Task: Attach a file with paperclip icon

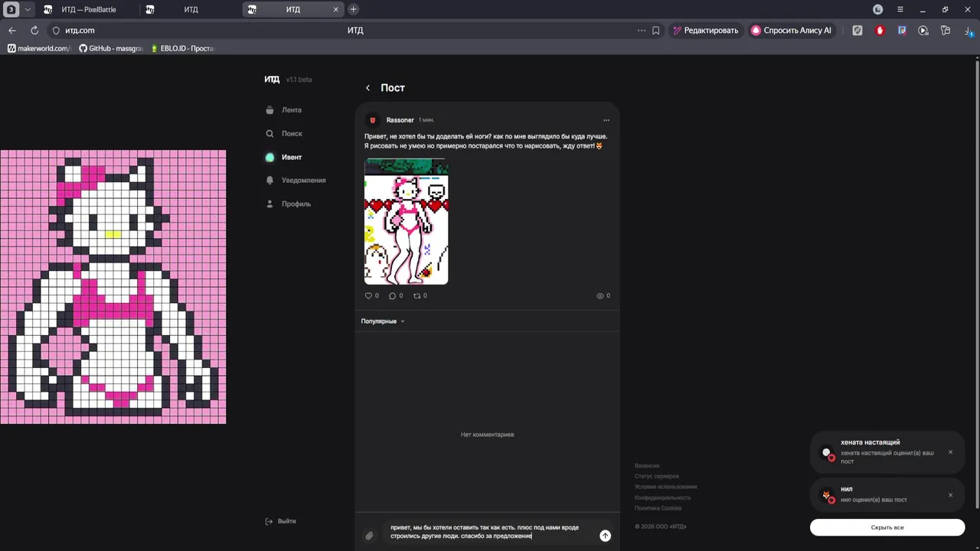Action: [369, 536]
